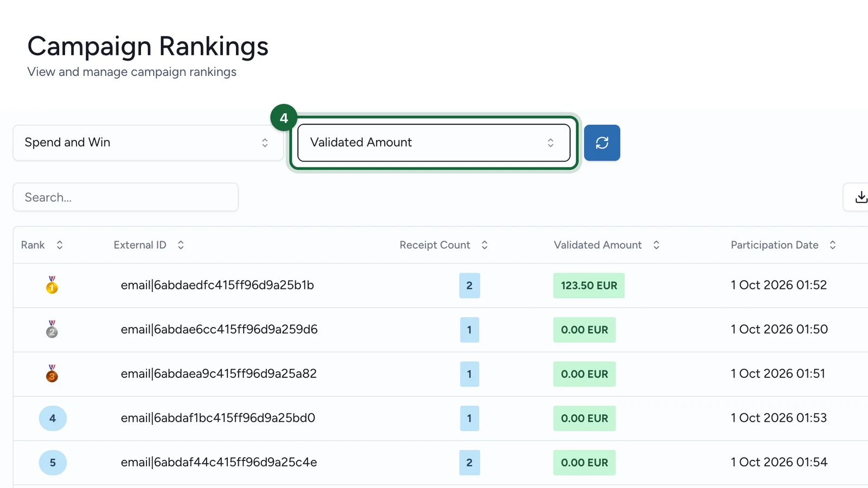Click the Rank column header label
868x488 pixels.
coord(33,245)
